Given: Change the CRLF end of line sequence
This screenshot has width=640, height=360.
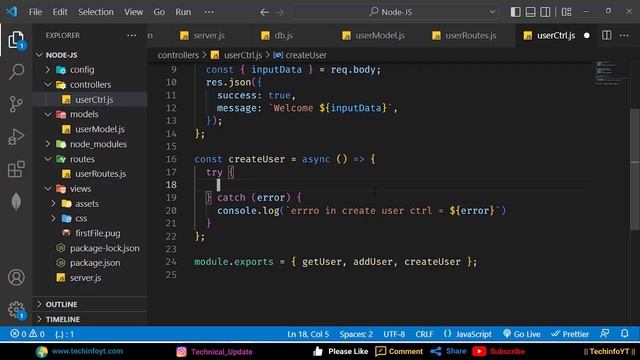Looking at the screenshot, I should coord(424,334).
